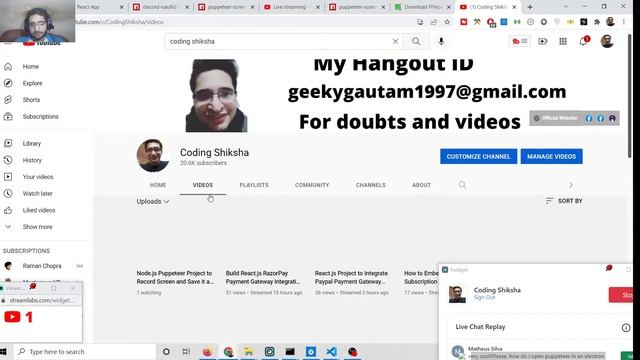Switch to the HOME channel tab
This screenshot has height=360, width=640.
(x=158, y=185)
